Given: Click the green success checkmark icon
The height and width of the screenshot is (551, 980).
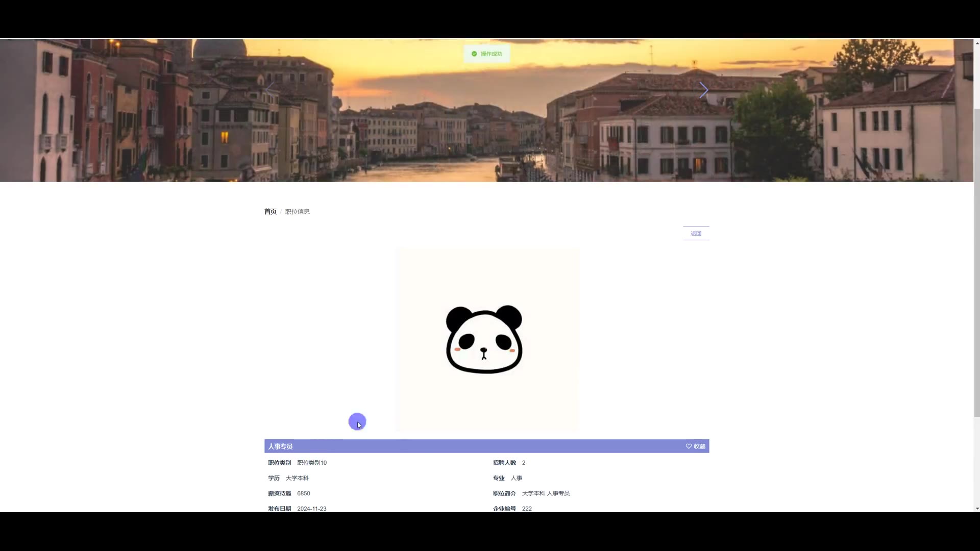Looking at the screenshot, I should pyautogui.click(x=474, y=54).
